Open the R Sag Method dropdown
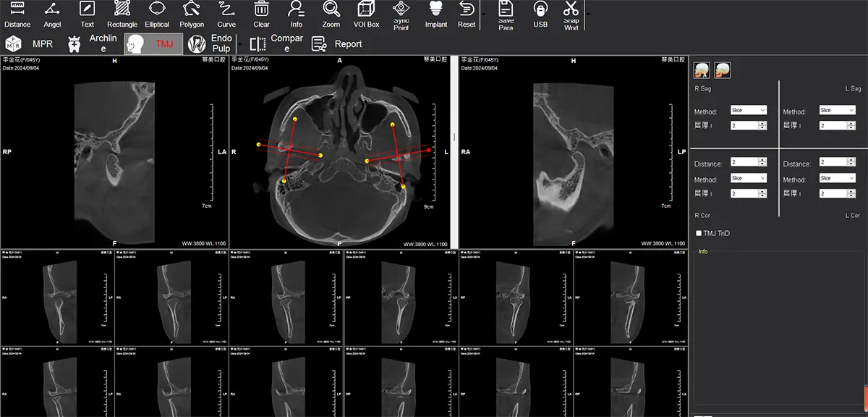 click(x=749, y=110)
